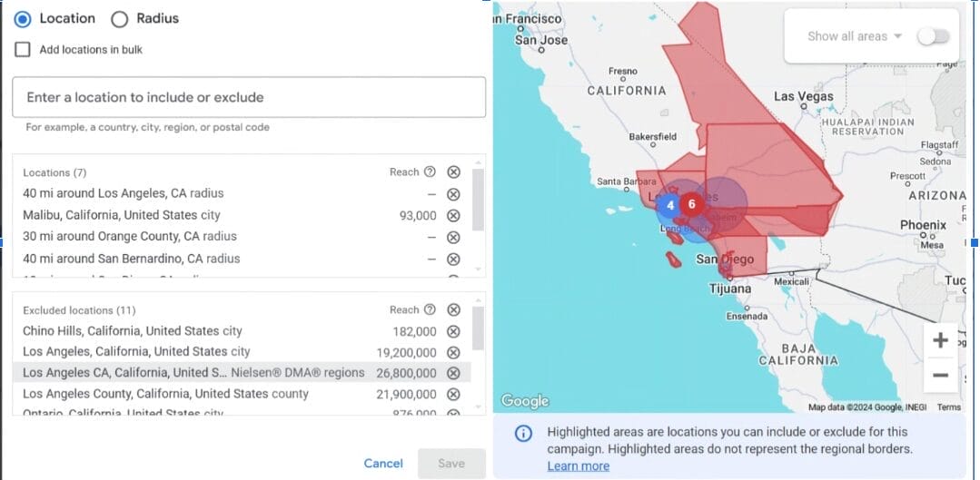Screen dimensions: 980x480
Task: Zoom in on the map
Action: 940,341
